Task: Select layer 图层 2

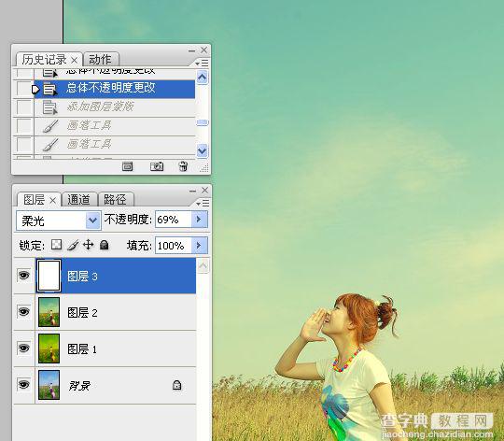Action: click(x=115, y=312)
